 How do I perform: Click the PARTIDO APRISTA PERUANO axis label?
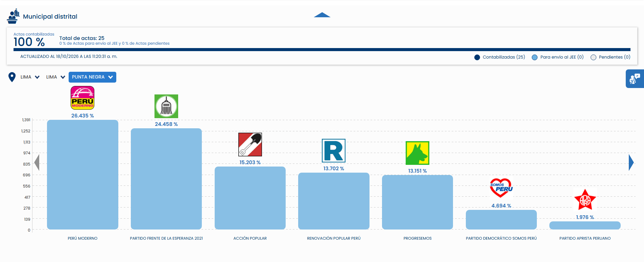(585, 238)
